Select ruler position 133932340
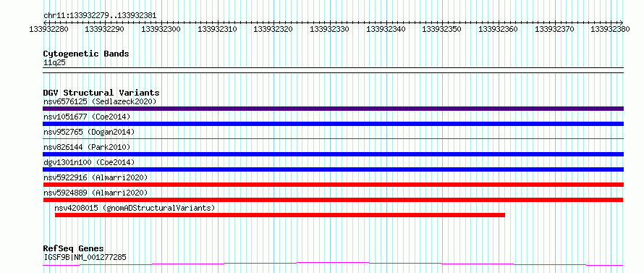 386,29
